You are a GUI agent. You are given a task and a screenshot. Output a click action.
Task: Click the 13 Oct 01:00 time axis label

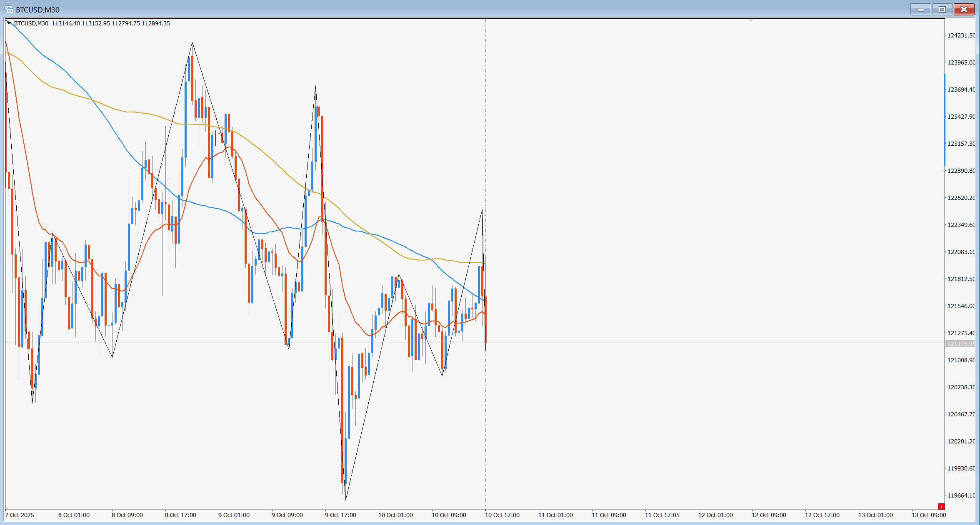pyautogui.click(x=875, y=515)
